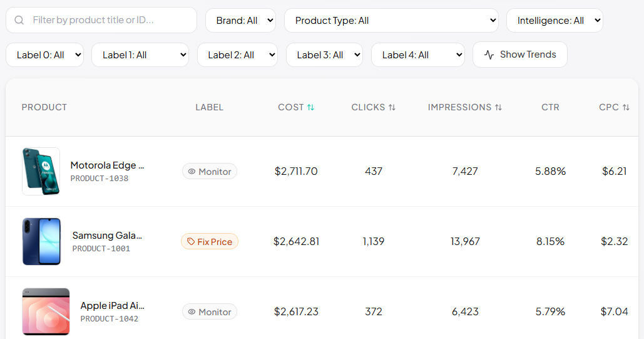Open the Samsung Galaxy product thumbnail
The image size is (644, 339).
click(x=41, y=241)
